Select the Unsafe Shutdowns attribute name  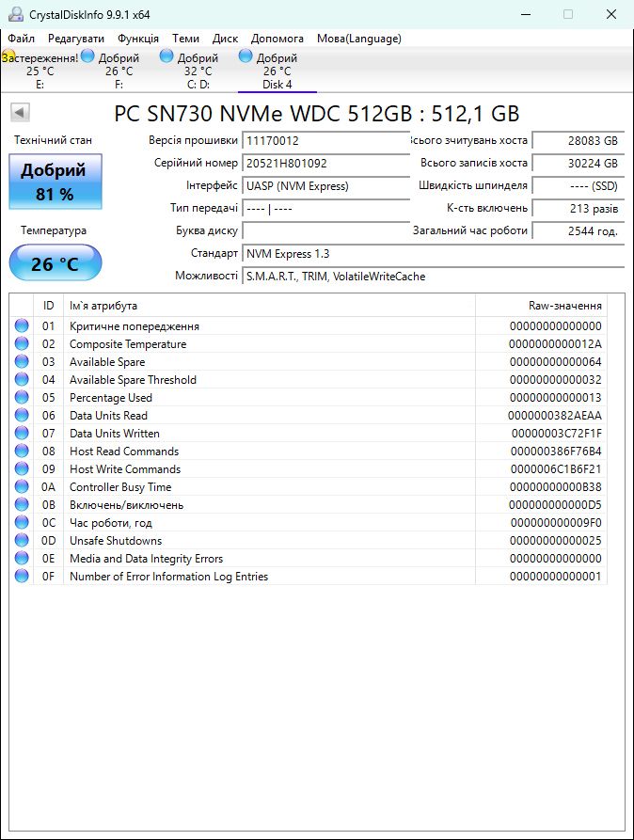pyautogui.click(x=116, y=541)
